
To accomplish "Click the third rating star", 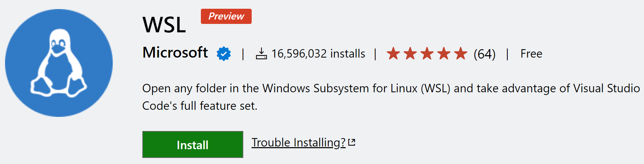I will (427, 54).
